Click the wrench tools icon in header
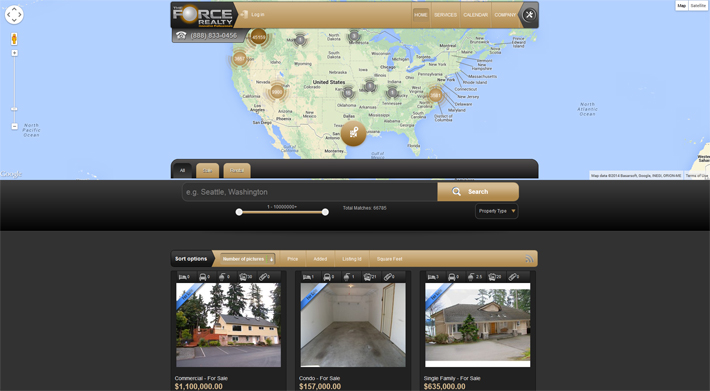Screen dimensions: 710x391 point(529,15)
